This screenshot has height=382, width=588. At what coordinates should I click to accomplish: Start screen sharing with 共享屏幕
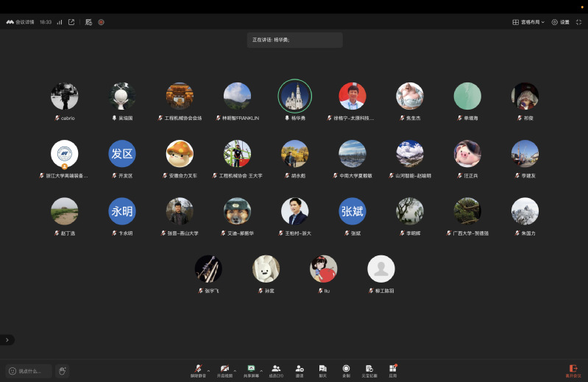(x=250, y=369)
